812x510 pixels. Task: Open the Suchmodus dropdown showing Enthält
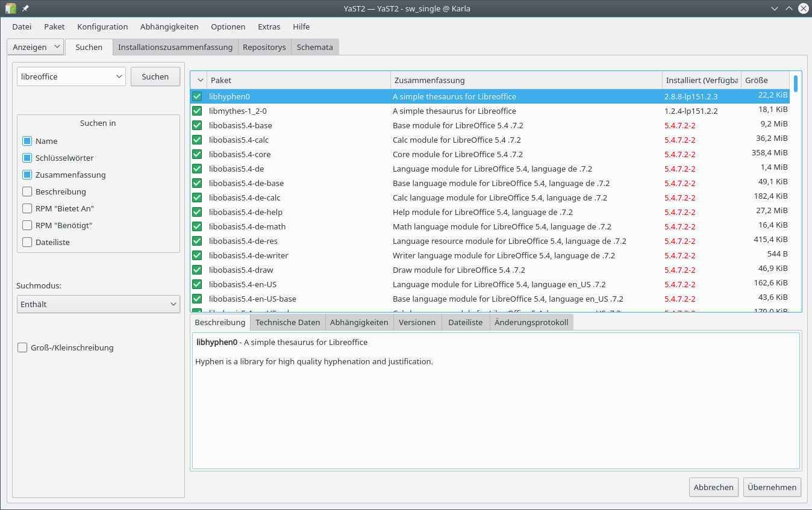pos(98,304)
